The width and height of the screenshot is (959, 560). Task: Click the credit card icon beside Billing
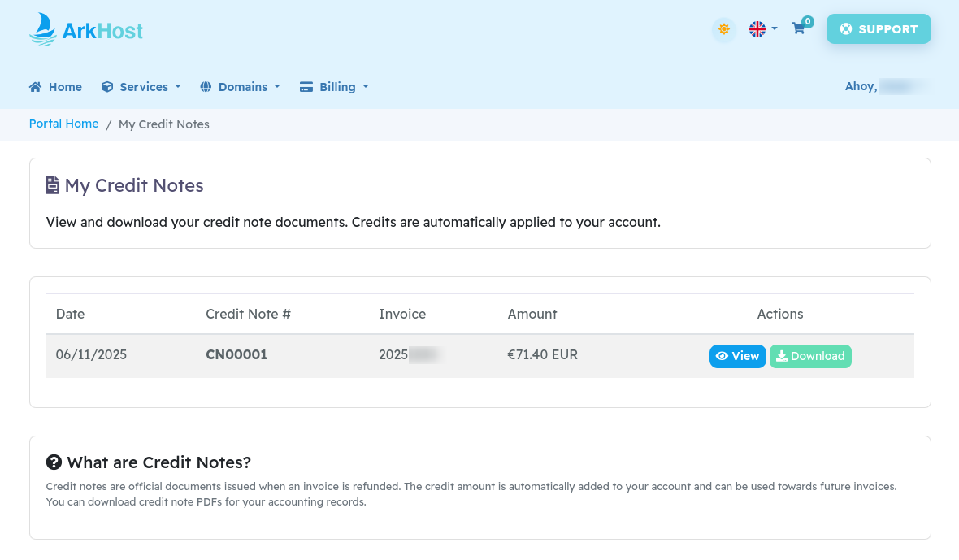tap(306, 87)
